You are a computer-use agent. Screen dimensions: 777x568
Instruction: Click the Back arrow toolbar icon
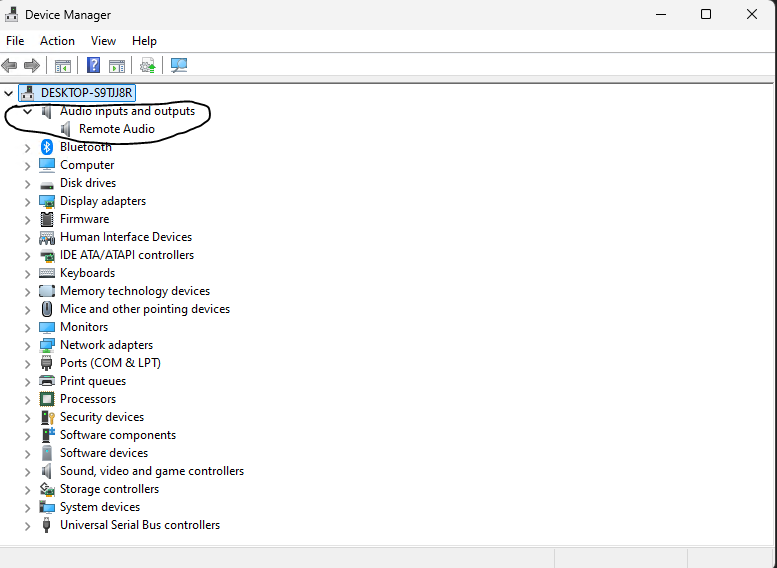click(9, 65)
